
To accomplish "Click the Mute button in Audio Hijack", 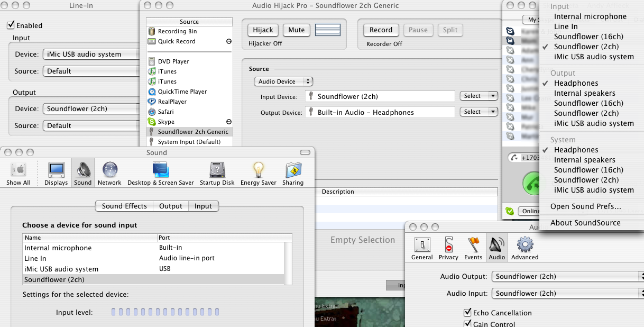I will point(297,30).
